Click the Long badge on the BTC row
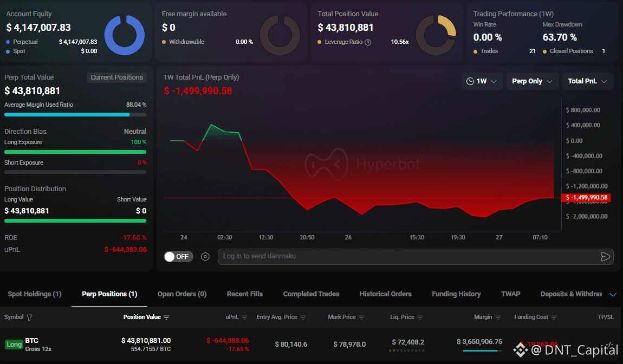Screen dimensions: 623x364 click(x=14, y=344)
